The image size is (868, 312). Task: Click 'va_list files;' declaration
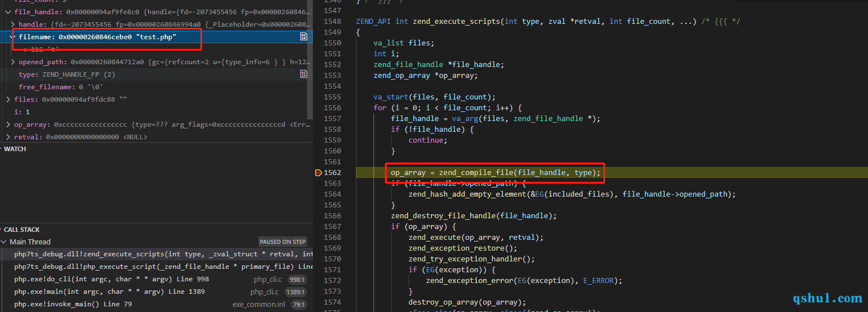(x=403, y=43)
